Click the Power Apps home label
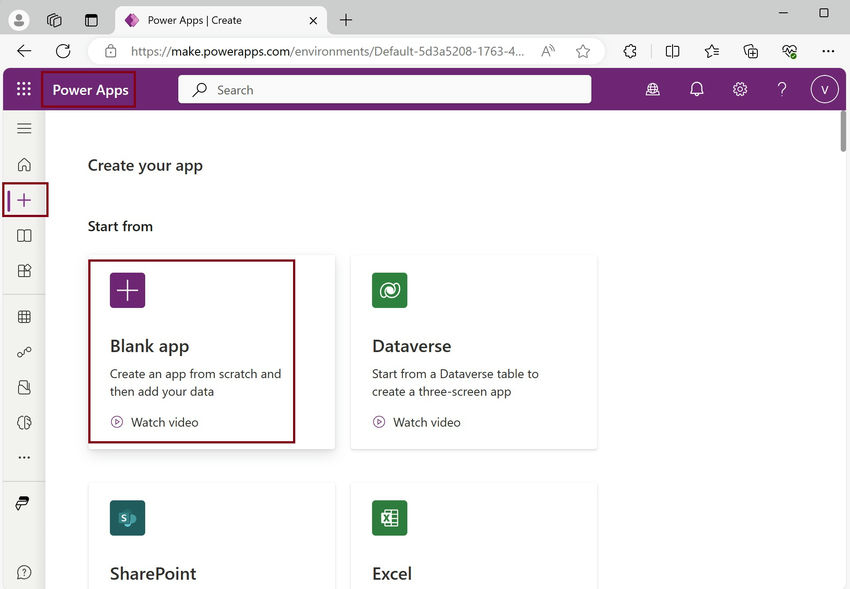Viewport: 850px width, 589px height. coord(89,89)
